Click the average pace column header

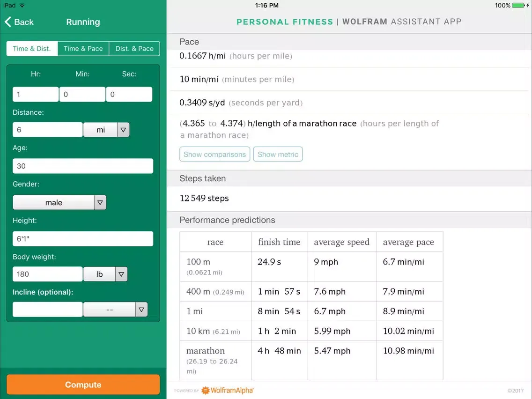[x=408, y=242]
